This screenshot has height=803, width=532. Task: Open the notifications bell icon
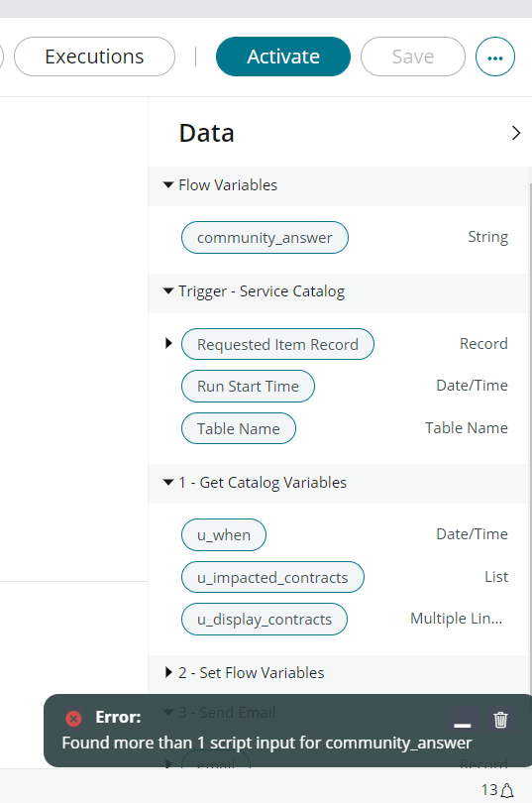(x=507, y=790)
